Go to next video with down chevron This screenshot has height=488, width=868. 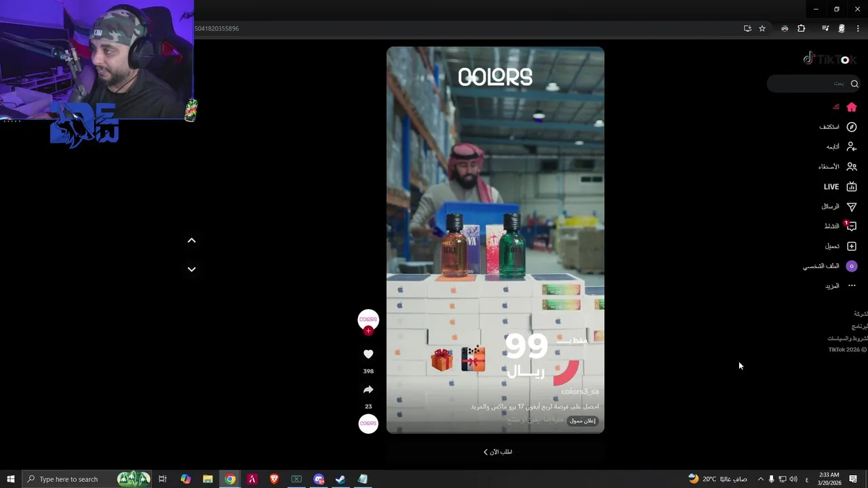pos(191,269)
